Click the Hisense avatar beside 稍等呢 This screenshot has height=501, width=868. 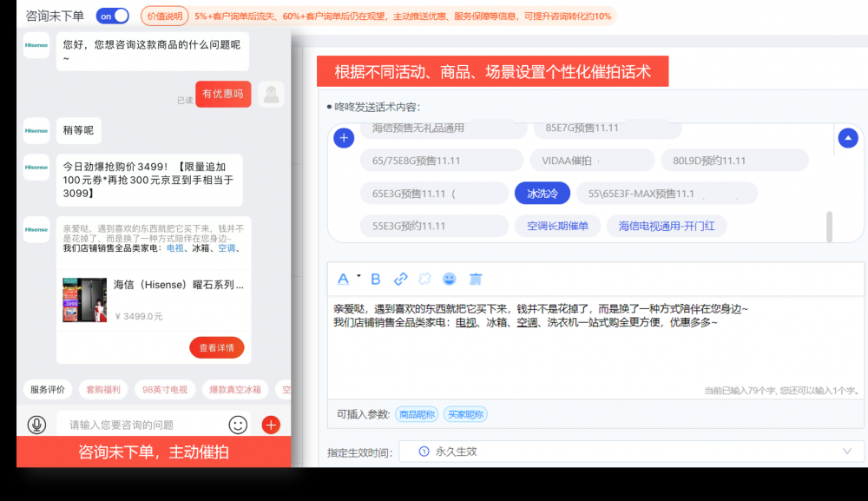(36, 130)
